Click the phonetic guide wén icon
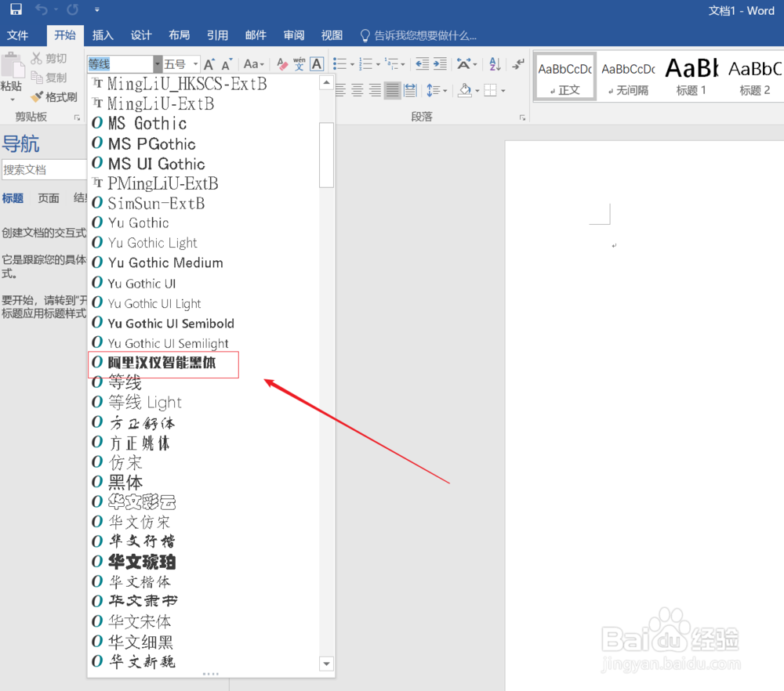Screen dimensions: 784x691 (x=299, y=64)
